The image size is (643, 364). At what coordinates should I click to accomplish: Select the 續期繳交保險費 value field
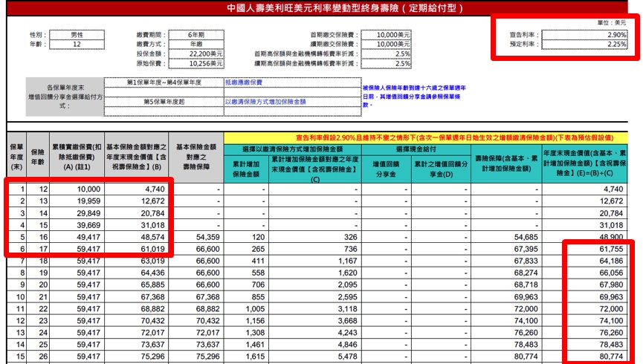[x=386, y=45]
